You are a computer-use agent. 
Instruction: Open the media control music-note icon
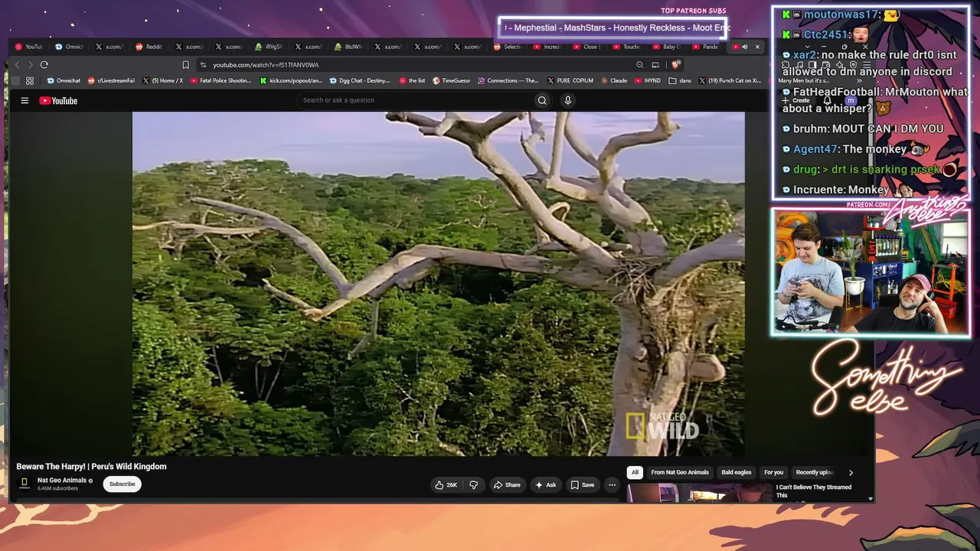pyautogui.click(x=799, y=65)
